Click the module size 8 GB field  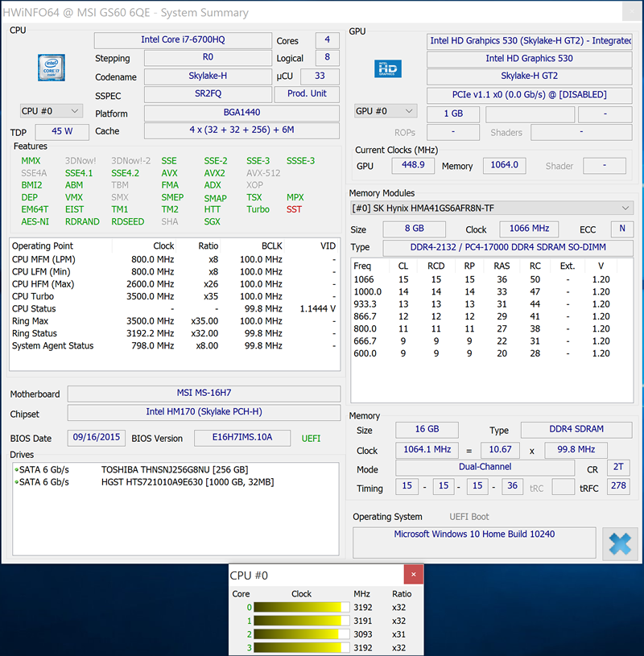[x=415, y=229]
